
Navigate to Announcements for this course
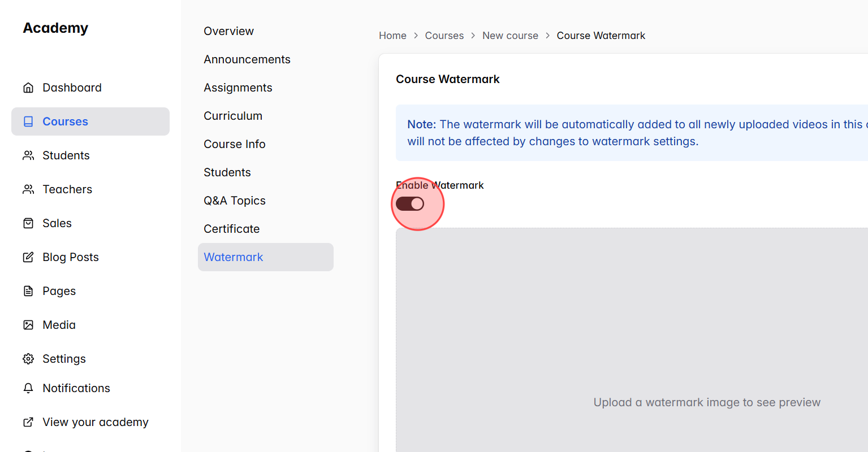click(247, 59)
